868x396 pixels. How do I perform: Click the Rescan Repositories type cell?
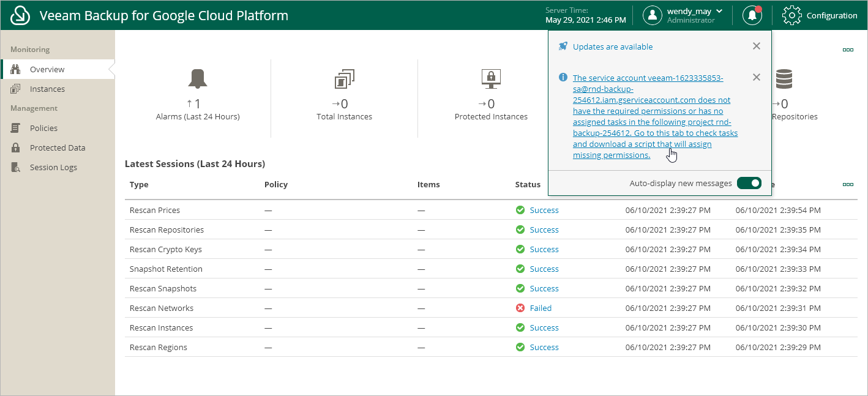click(166, 230)
